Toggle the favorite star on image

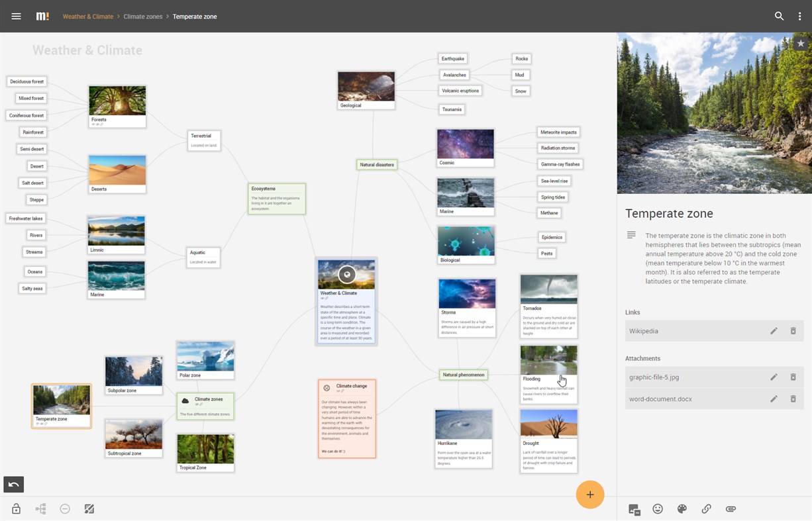(x=801, y=43)
